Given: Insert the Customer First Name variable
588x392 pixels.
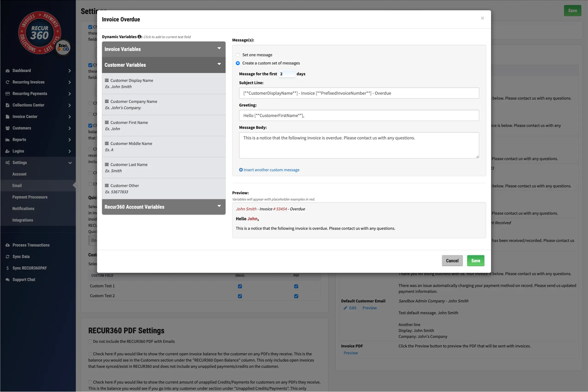Looking at the screenshot, I should [x=164, y=126].
